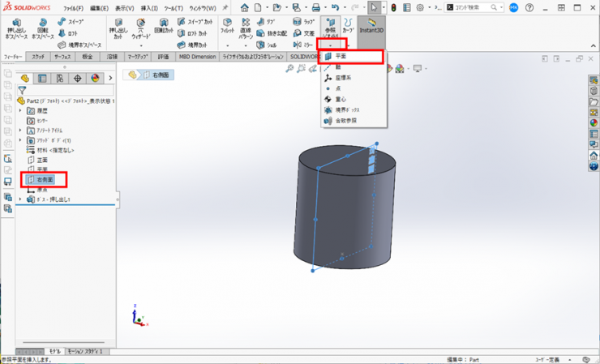
Task: Open the DisplayManager color sphere tab
Action: [95, 79]
